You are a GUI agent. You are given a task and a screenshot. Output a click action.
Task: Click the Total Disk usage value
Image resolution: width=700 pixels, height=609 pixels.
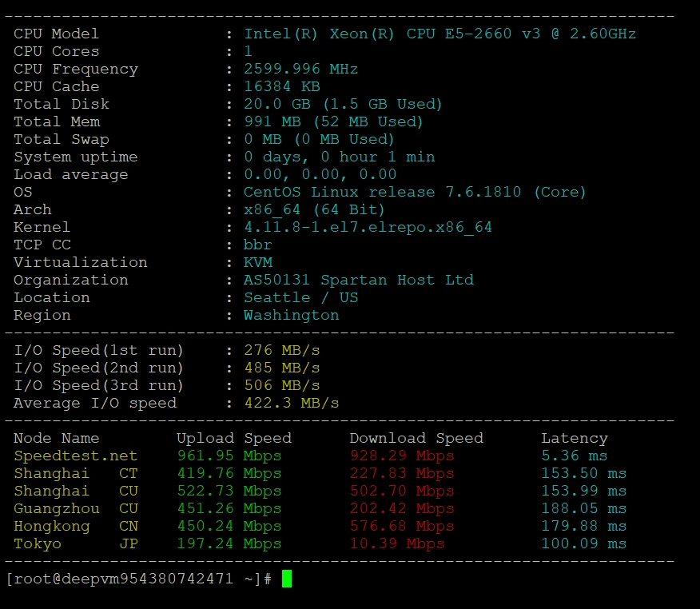(343, 105)
